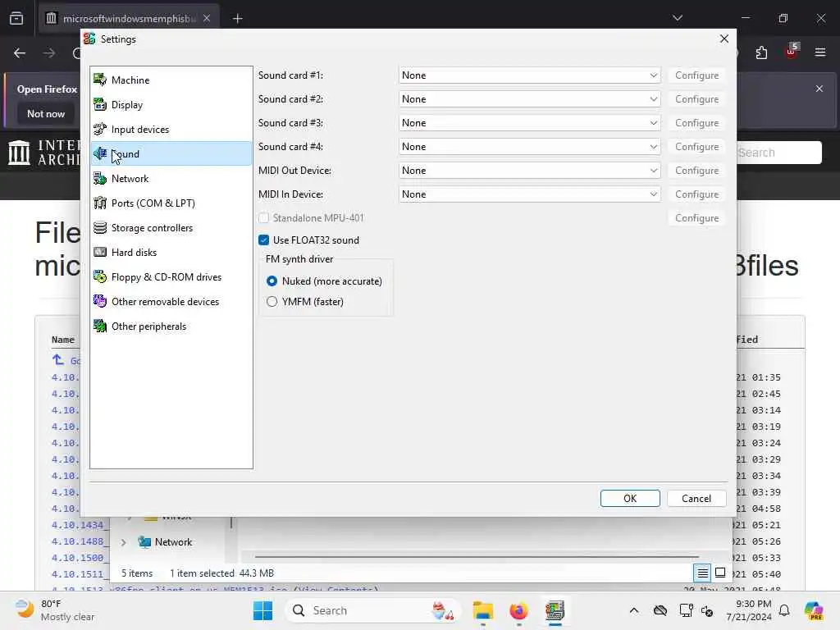Open new Firefox tab with plus
The height and width of the screenshot is (630, 840).
(x=238, y=19)
